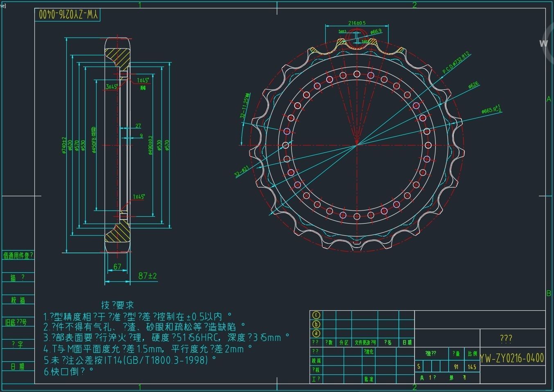Viewport: 554px width, 392px height.
Task: Select the weight value 91 cell
Action: pos(456,367)
